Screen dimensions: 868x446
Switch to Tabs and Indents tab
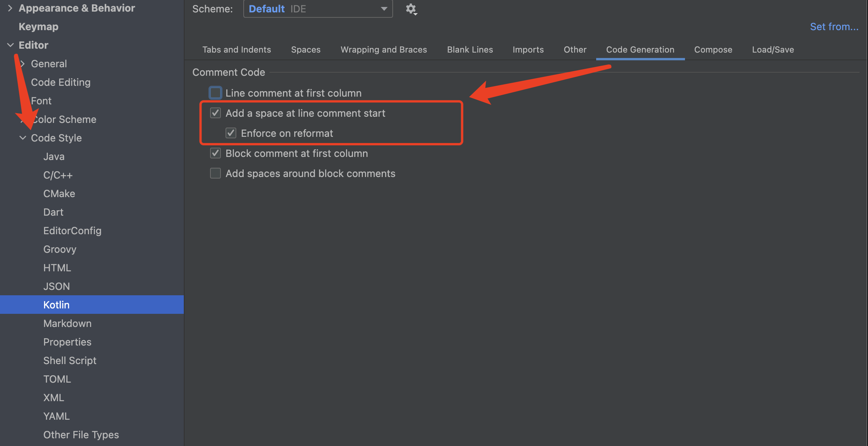tap(236, 49)
